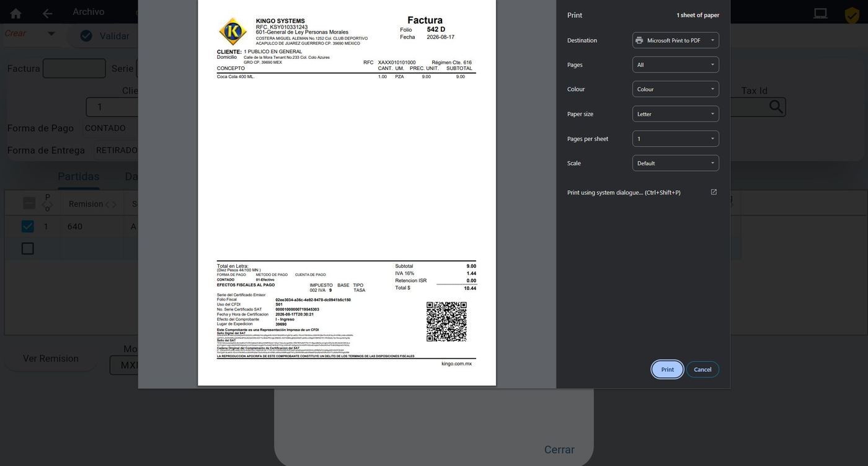Viewport: 868px width, 466px height.
Task: Open the Colour dropdown
Action: click(x=676, y=89)
